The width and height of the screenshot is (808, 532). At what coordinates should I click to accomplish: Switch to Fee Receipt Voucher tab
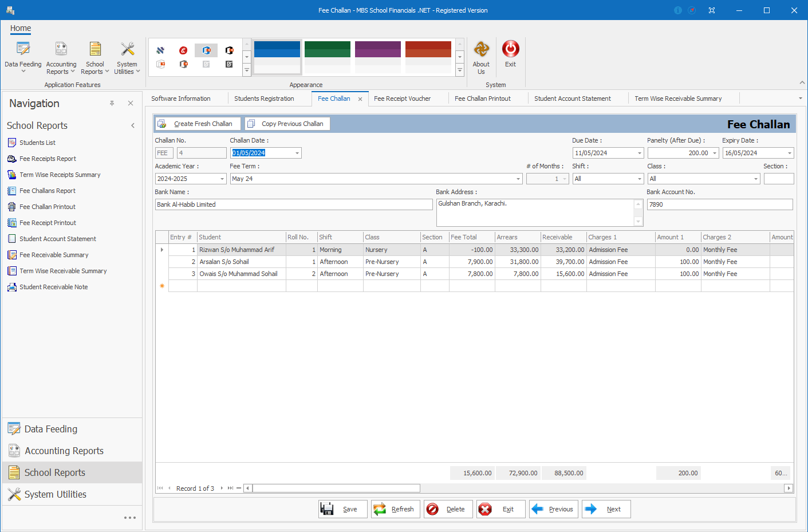402,98
